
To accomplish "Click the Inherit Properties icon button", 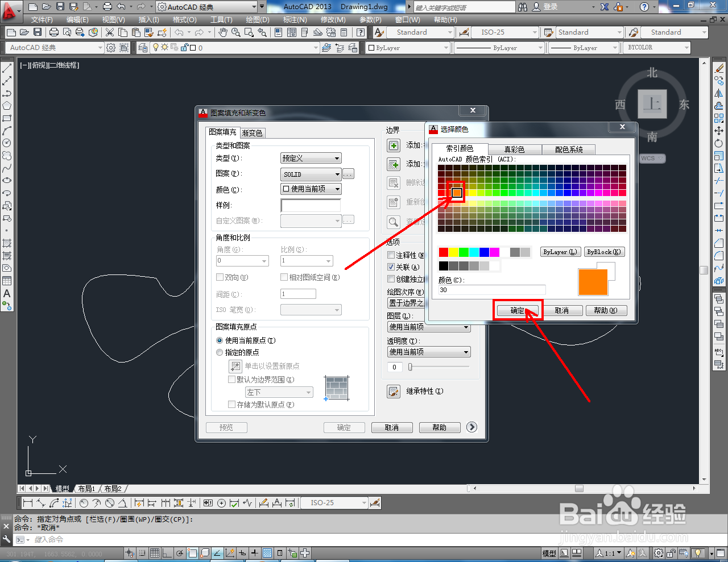I will [x=394, y=392].
